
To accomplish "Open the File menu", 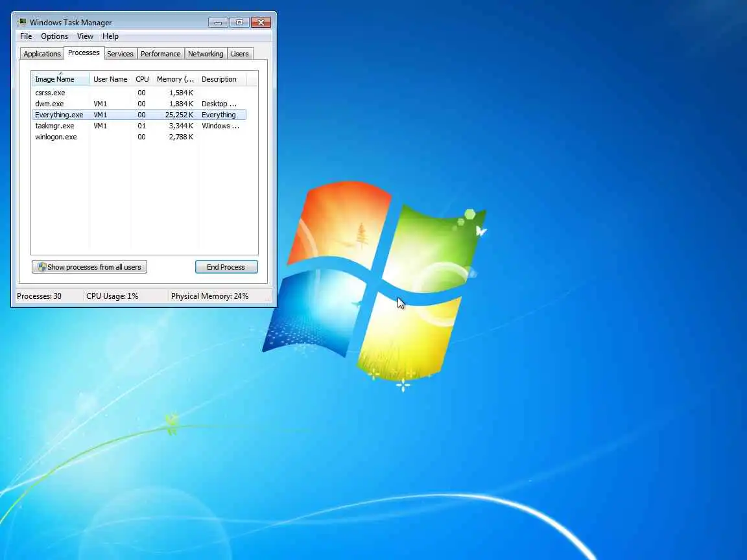I will 26,36.
